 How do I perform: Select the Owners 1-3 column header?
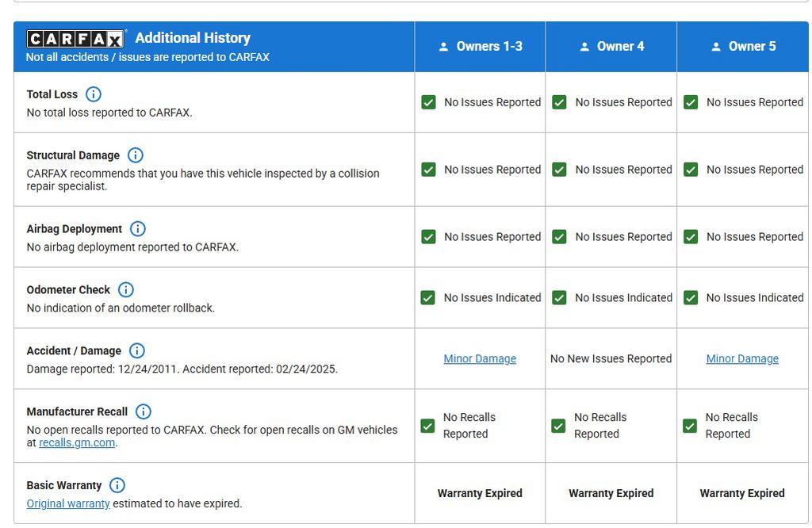click(x=480, y=47)
